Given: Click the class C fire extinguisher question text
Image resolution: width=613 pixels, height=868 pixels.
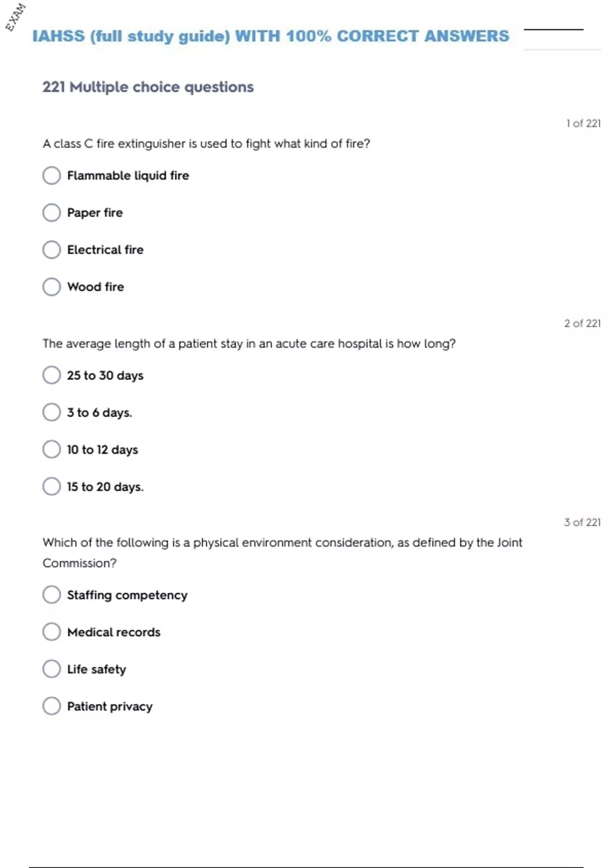Looking at the screenshot, I should 206,144.
